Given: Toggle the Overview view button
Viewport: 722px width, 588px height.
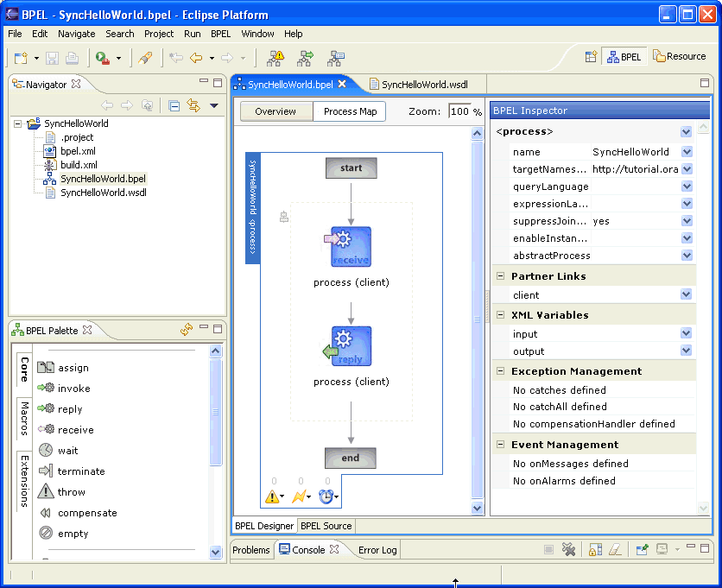Looking at the screenshot, I should click(275, 111).
